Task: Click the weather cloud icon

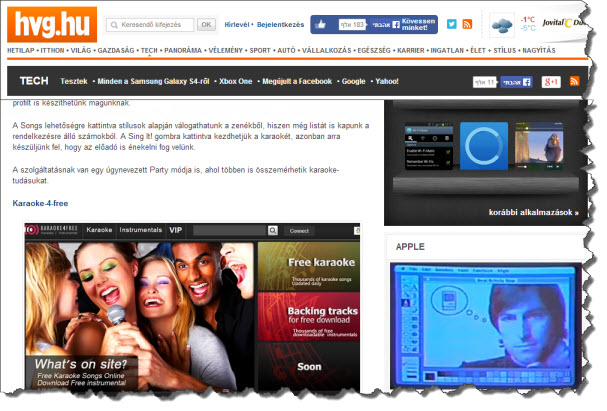Action: point(502,25)
